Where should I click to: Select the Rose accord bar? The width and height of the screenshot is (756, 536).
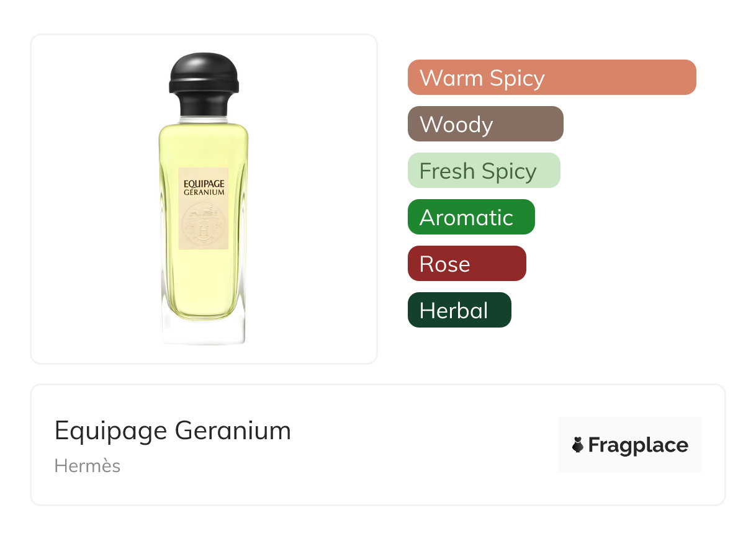466,264
